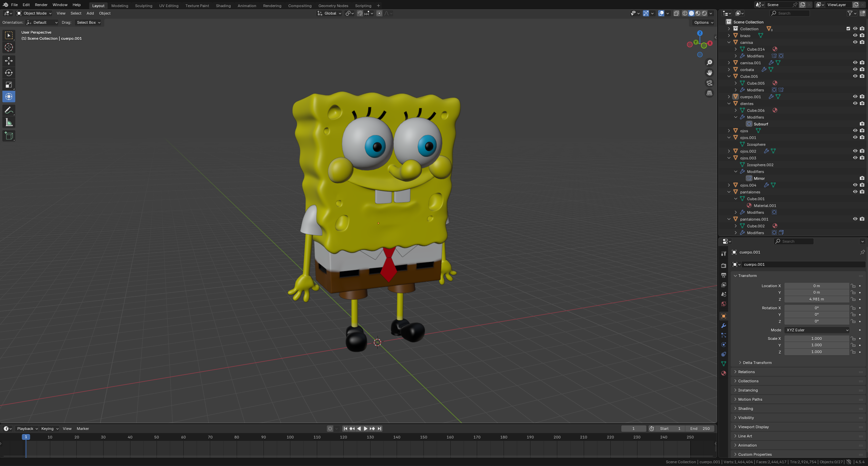Viewport: 868px width, 466px height.
Task: Select the Add Cube tool
Action: (9, 136)
